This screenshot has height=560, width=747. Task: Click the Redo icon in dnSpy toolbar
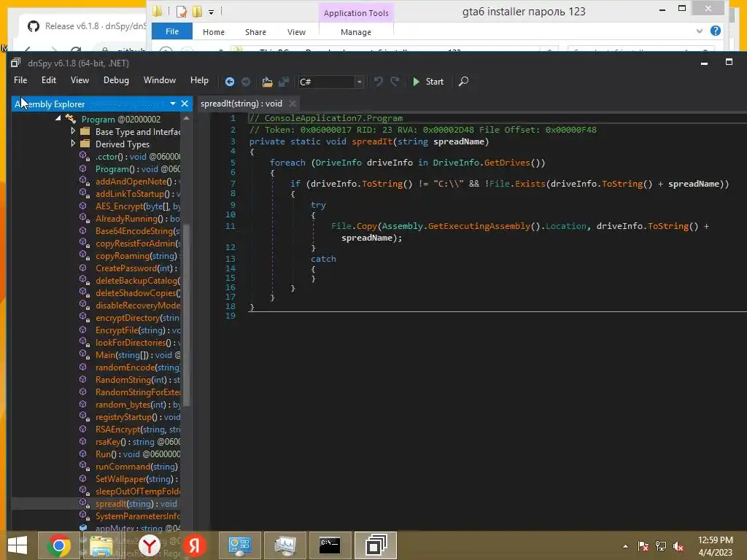tap(395, 82)
